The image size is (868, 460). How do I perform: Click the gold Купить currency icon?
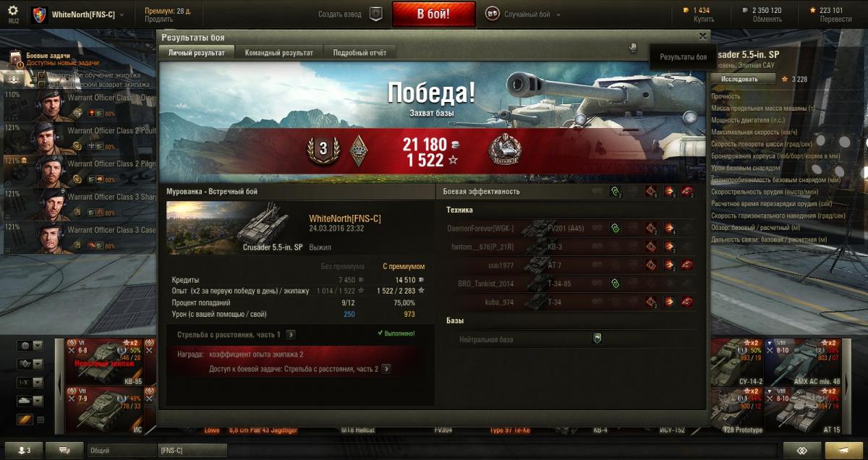[x=686, y=10]
